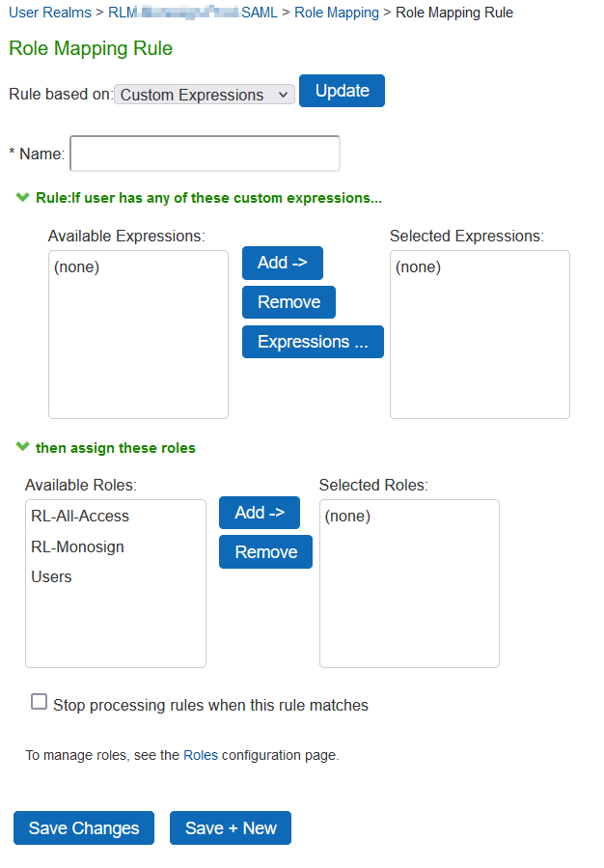Select RL-Monosign in Available Roles
The height and width of the screenshot is (868, 604).
click(77, 546)
